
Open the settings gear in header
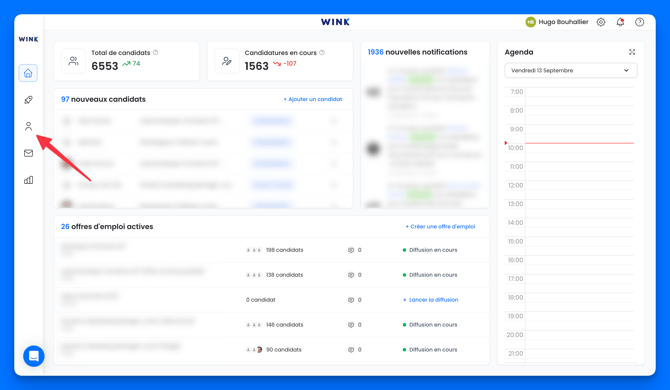pos(601,22)
